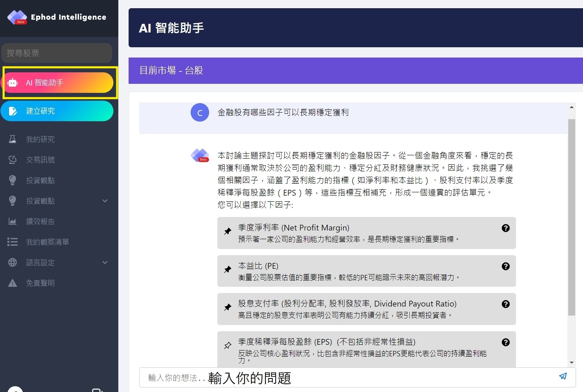Click the 建立研究 button
Screen dimensions: 583x392
pos(57,111)
